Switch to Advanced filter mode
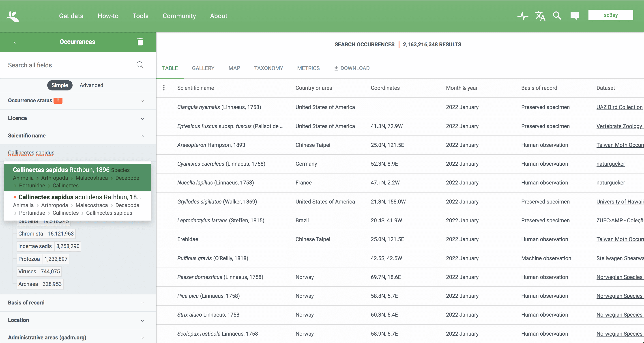The image size is (644, 343). (x=91, y=85)
